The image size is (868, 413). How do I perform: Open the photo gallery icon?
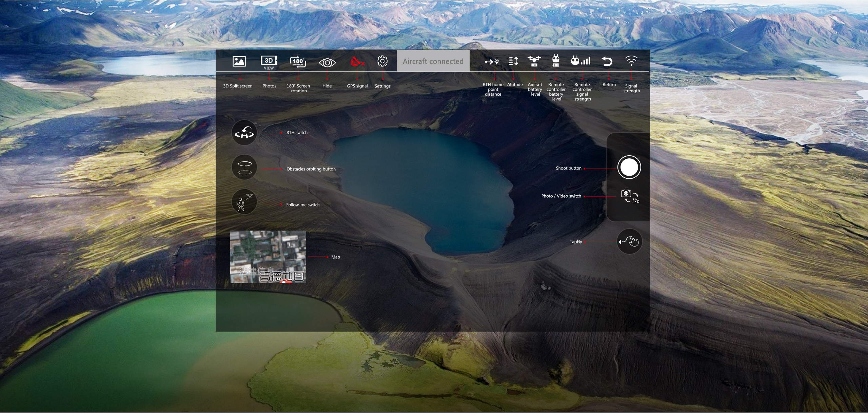(x=239, y=61)
